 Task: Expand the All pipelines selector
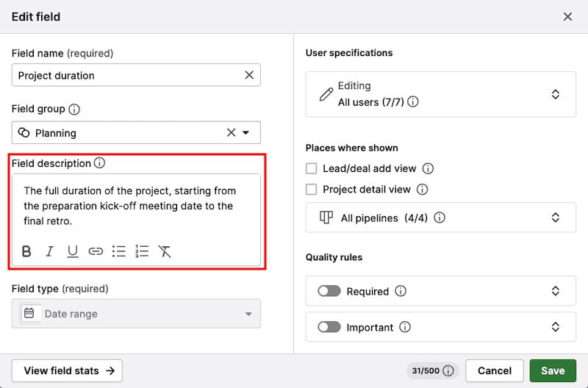556,218
